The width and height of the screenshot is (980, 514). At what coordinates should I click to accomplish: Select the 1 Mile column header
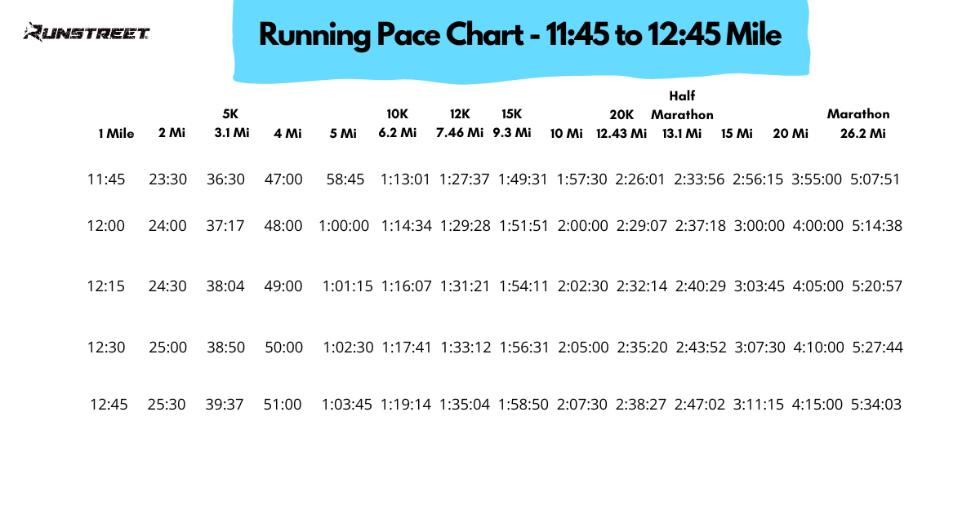point(116,134)
